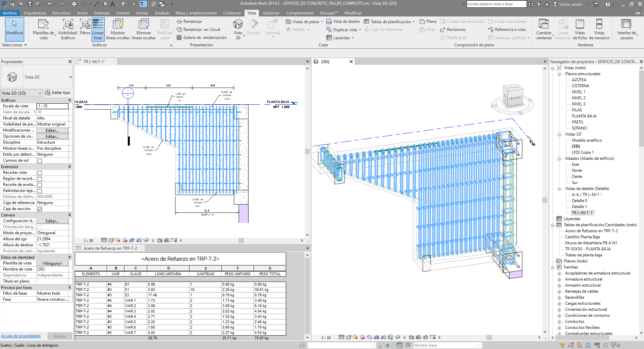Image resolution: width=644 pixels, height=349 pixels.
Task: Open the Anotar ribbon tab
Action: click(142, 13)
